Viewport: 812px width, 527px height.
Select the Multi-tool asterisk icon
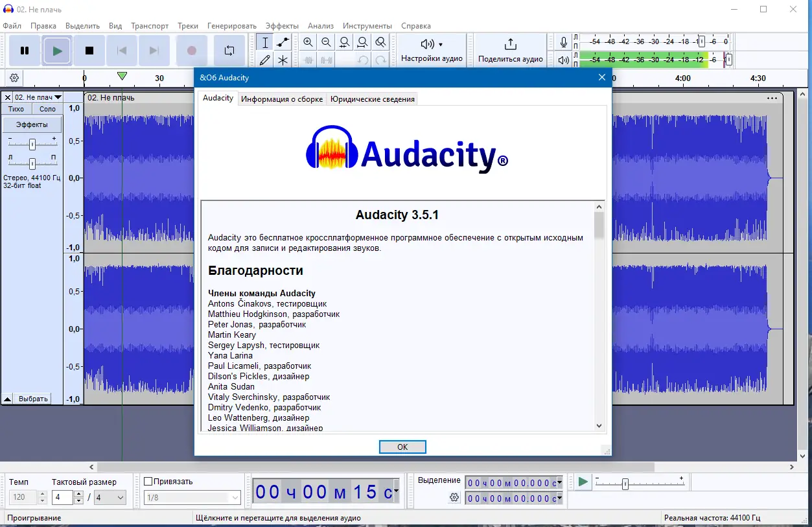pyautogui.click(x=283, y=60)
